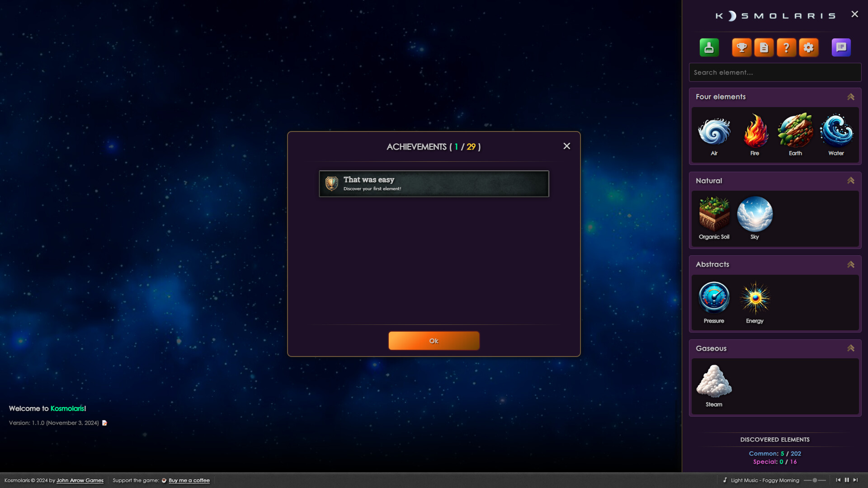This screenshot has width=868, height=488.
Task: Select the green clear/broom tool
Action: pos(709,47)
